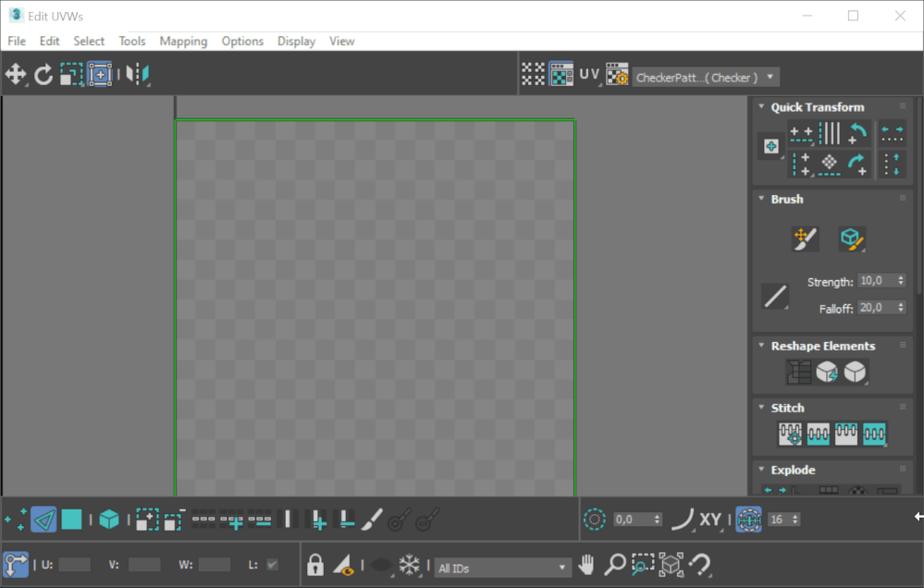Click the Mirror Horizontal tool
The width and height of the screenshot is (924, 588).
[x=138, y=75]
